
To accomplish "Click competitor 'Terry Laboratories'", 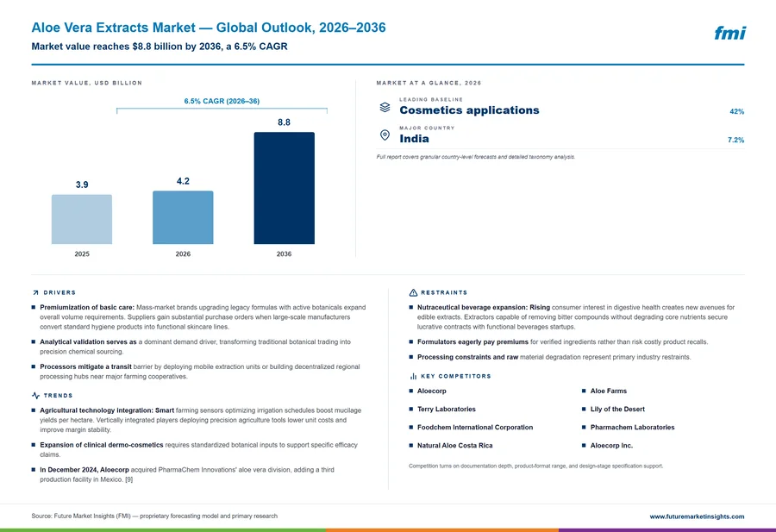I will pyautogui.click(x=447, y=410).
